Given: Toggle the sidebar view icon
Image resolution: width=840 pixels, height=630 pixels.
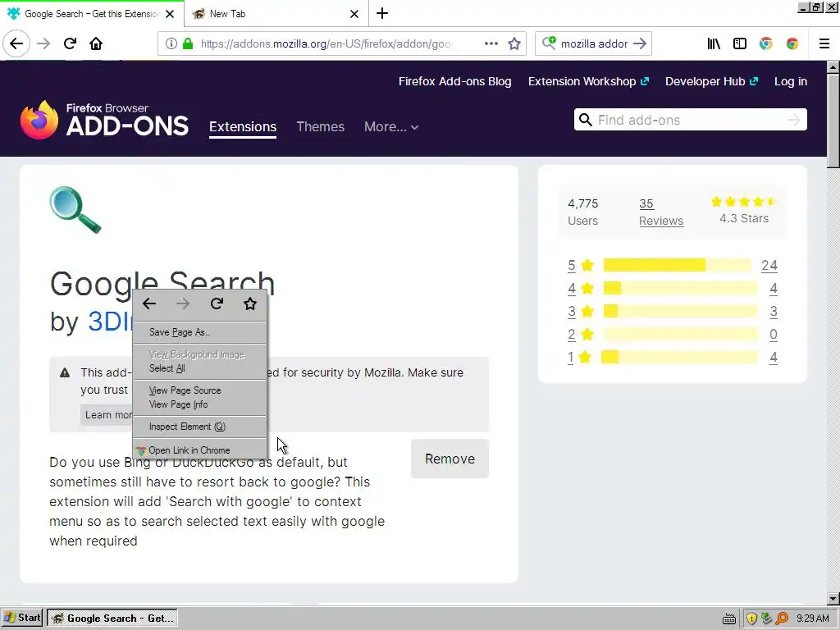Looking at the screenshot, I should (740, 43).
